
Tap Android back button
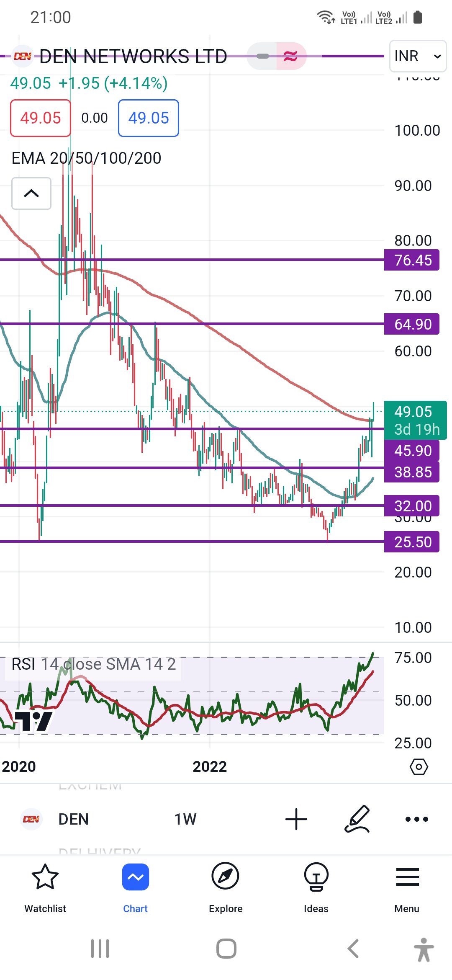point(353,949)
